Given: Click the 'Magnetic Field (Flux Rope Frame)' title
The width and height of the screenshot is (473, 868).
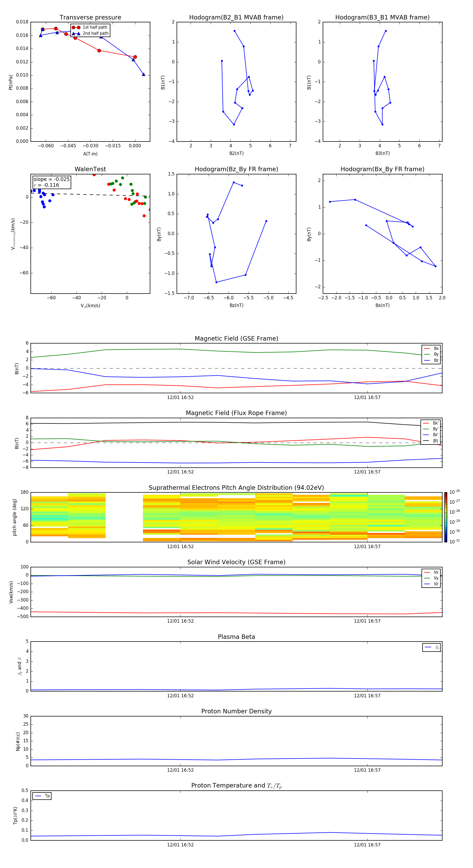Looking at the screenshot, I should tap(236, 413).
